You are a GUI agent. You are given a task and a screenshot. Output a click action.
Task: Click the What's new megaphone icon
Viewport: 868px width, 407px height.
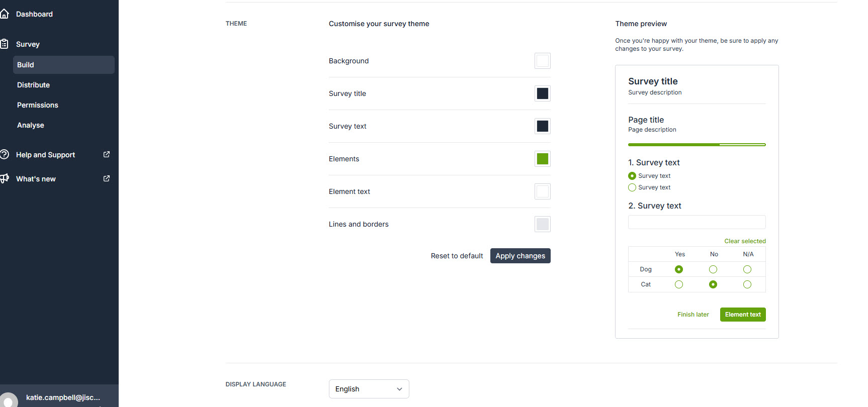coord(5,178)
